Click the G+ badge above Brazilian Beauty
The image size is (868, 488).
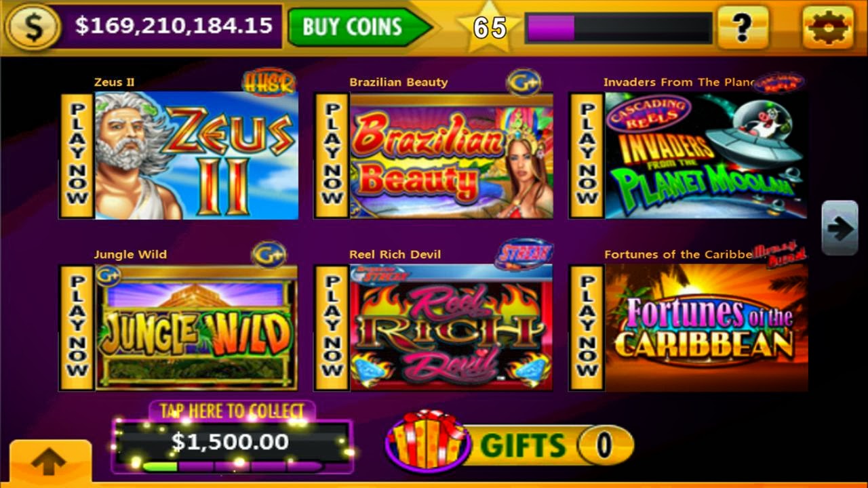(x=524, y=82)
